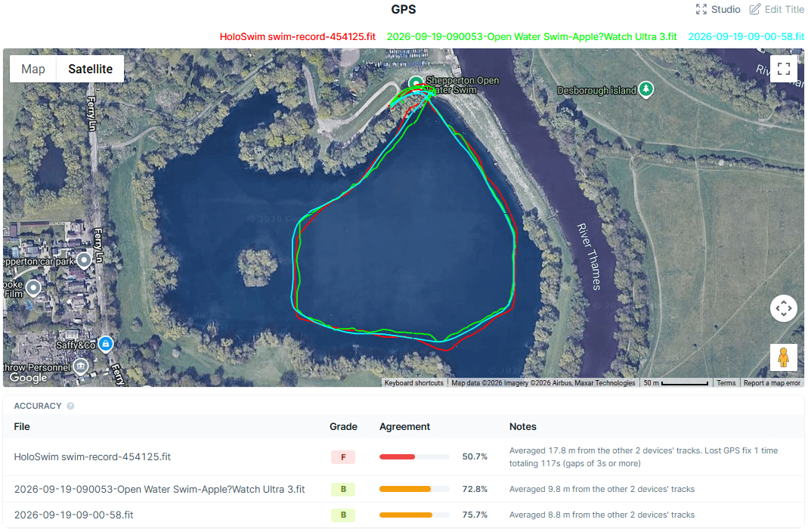This screenshot has width=808, height=532.
Task: Click the Shepperton car park marker
Action: pyautogui.click(x=83, y=260)
